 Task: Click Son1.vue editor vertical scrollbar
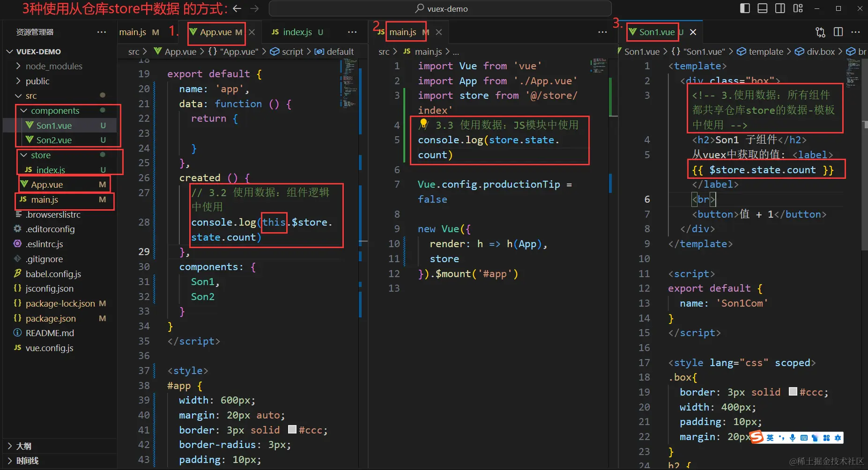point(864,154)
